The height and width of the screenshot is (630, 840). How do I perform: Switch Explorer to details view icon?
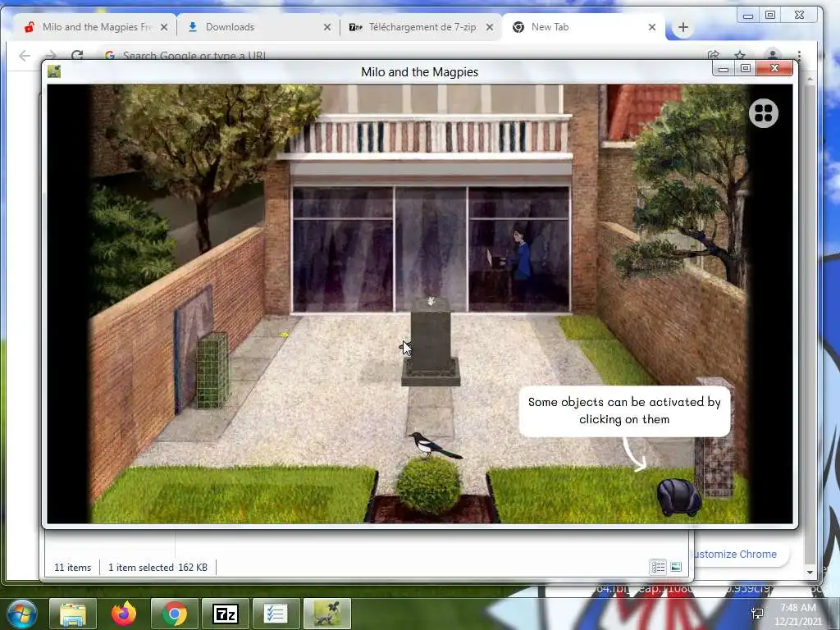[x=658, y=567]
